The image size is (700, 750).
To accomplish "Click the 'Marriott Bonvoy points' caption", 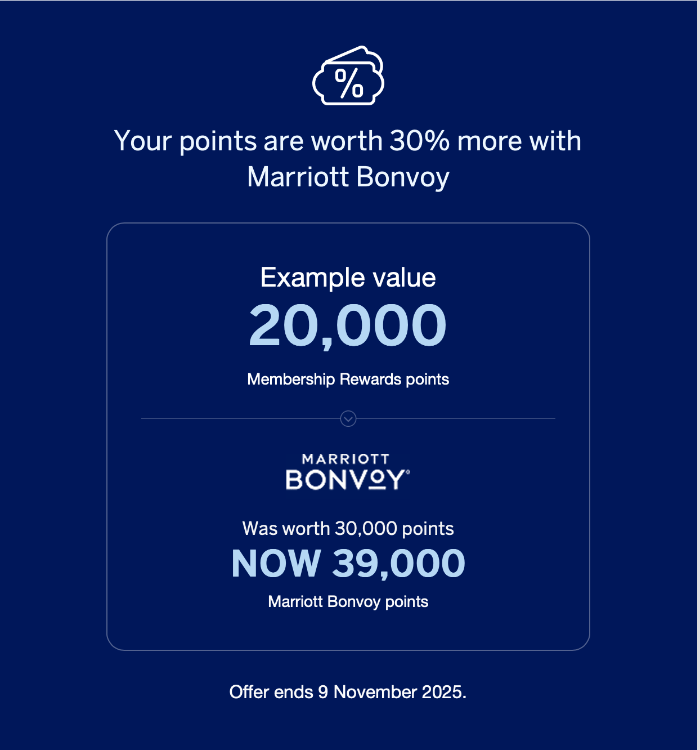I will coord(348,602).
